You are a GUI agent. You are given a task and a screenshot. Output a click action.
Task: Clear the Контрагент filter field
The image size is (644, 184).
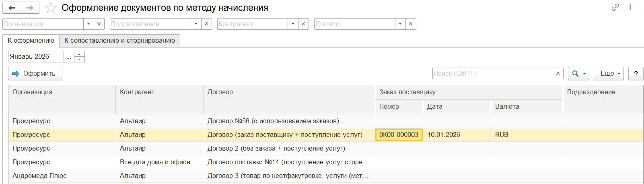(x=303, y=24)
